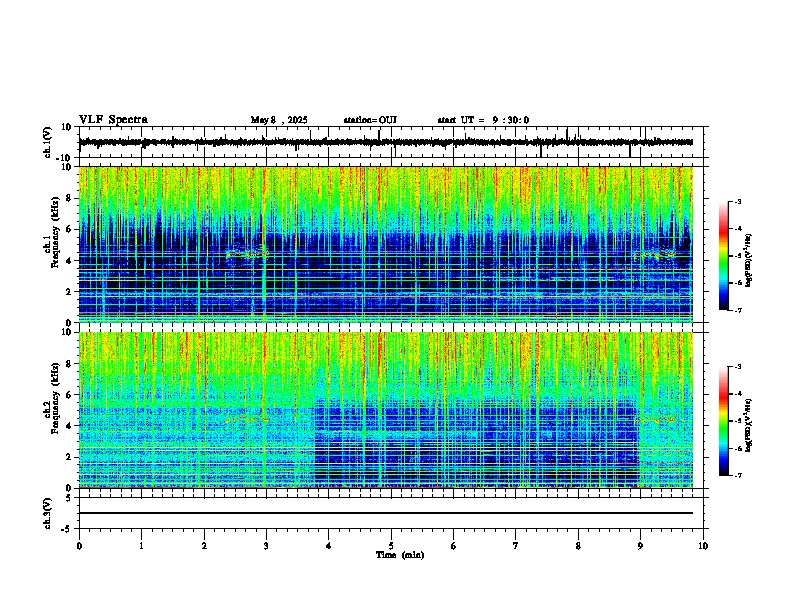Click the "6" kHz tick on ch.1 spectrogram
This screenshot has height=612, width=792.
coord(69,229)
